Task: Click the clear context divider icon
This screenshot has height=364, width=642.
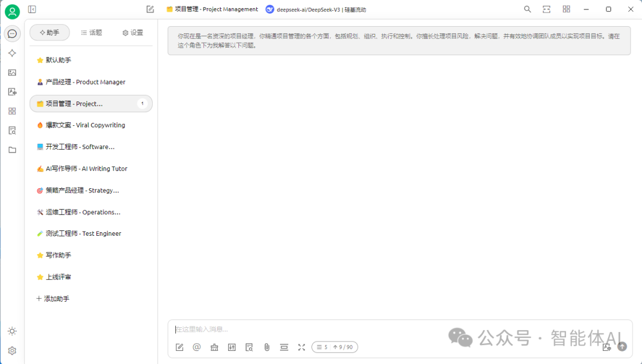Action: click(284, 347)
